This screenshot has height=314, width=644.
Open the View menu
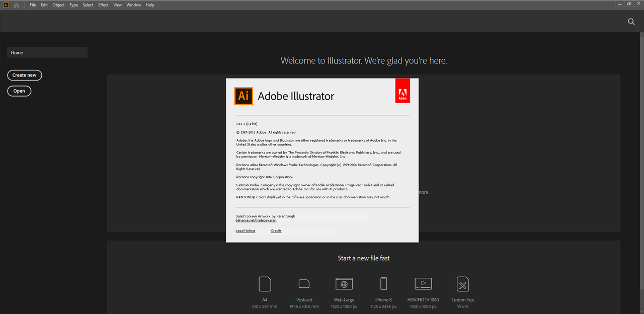pyautogui.click(x=118, y=5)
